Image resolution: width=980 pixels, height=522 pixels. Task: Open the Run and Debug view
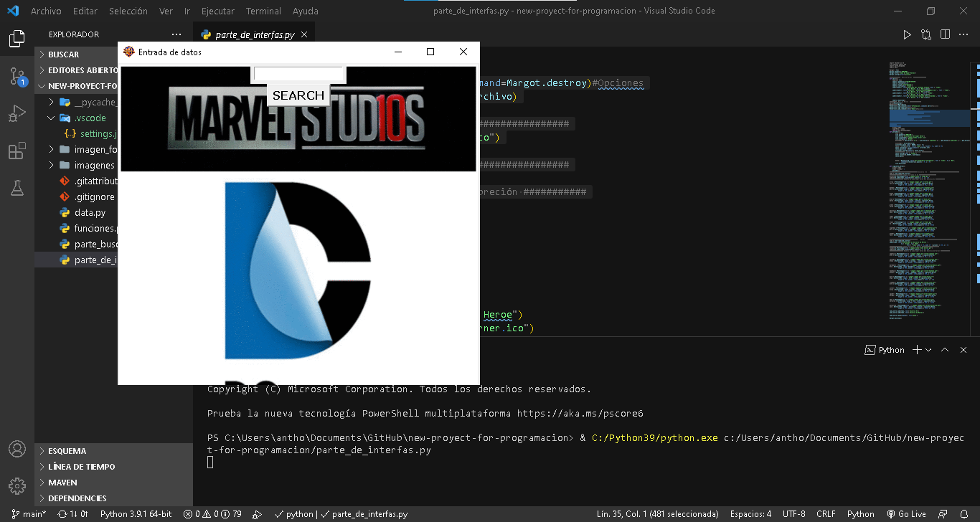tap(17, 114)
